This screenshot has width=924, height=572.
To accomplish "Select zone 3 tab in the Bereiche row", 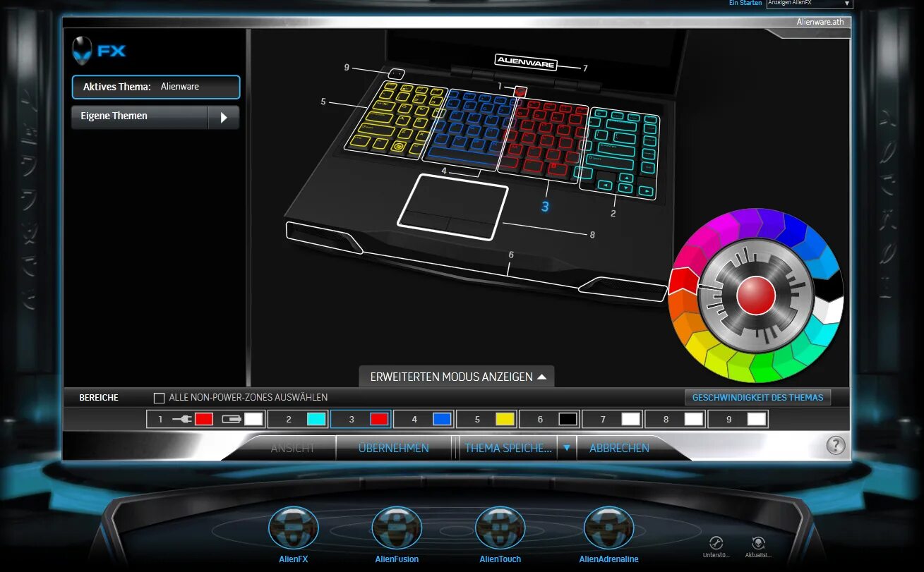I will click(x=361, y=419).
